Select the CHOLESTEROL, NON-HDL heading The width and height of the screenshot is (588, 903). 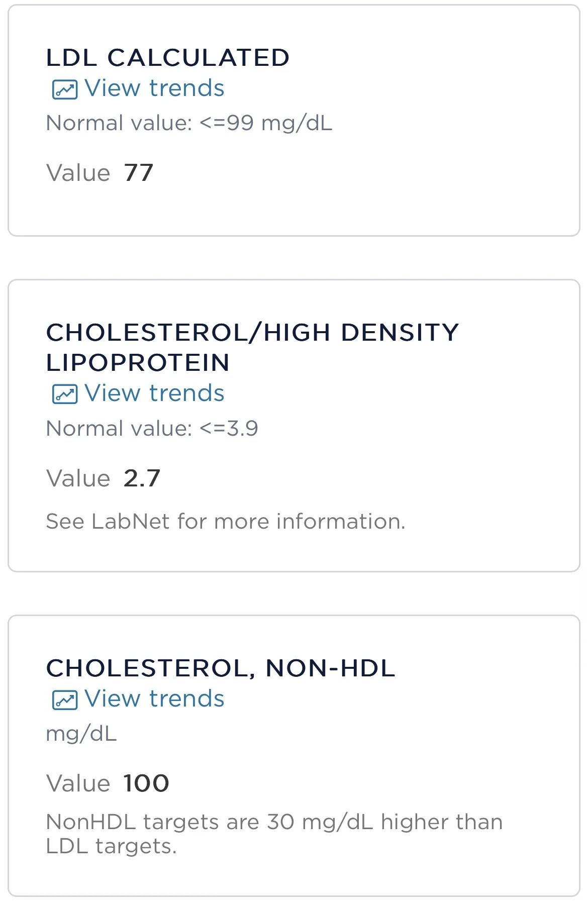pos(220,668)
